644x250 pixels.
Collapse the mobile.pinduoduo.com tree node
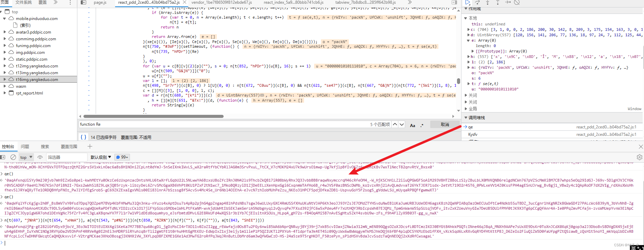pyautogui.click(x=5, y=19)
